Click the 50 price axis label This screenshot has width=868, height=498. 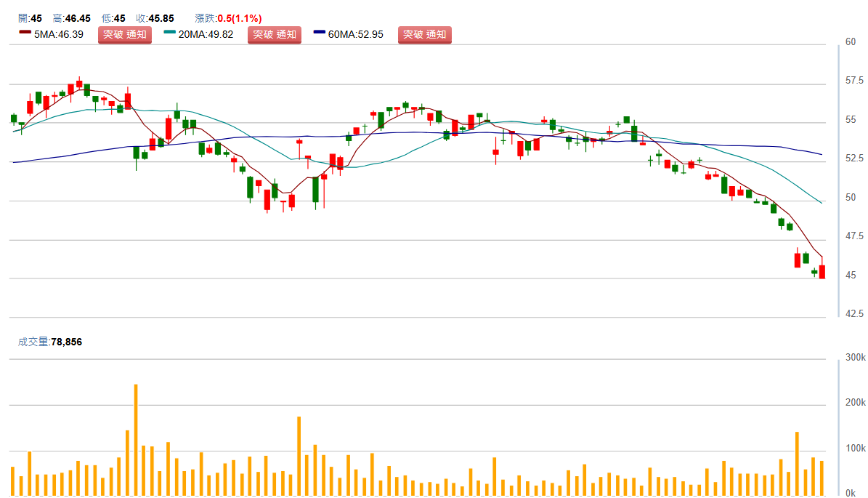(851, 197)
